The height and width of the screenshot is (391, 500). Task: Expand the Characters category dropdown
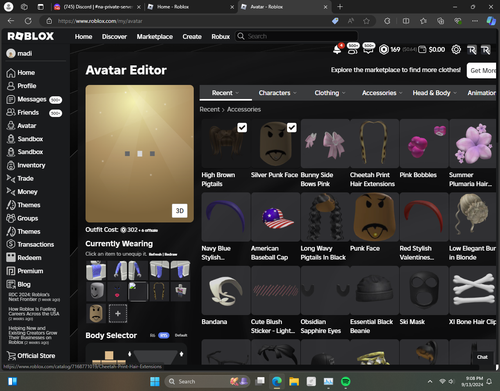pyautogui.click(x=277, y=93)
